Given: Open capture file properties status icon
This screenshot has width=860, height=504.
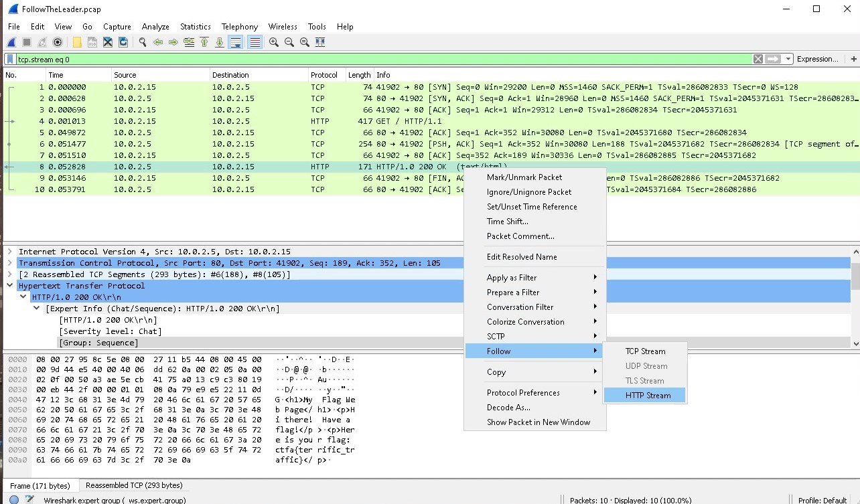Looking at the screenshot, I should click(29, 499).
